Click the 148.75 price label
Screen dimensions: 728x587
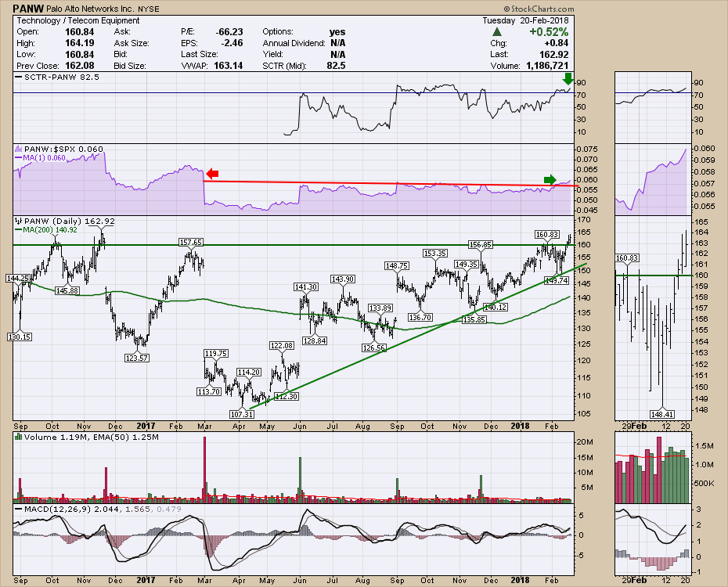(397, 265)
